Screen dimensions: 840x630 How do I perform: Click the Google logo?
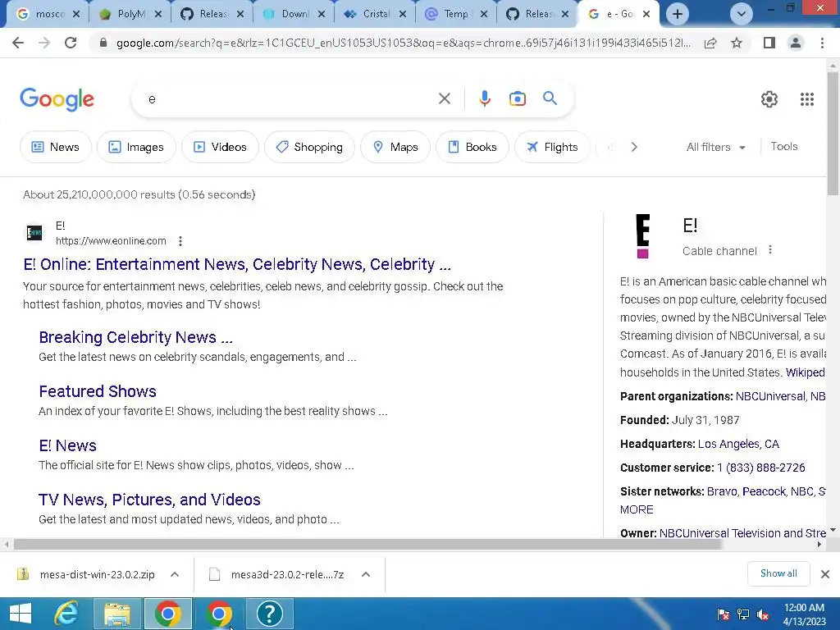click(57, 99)
